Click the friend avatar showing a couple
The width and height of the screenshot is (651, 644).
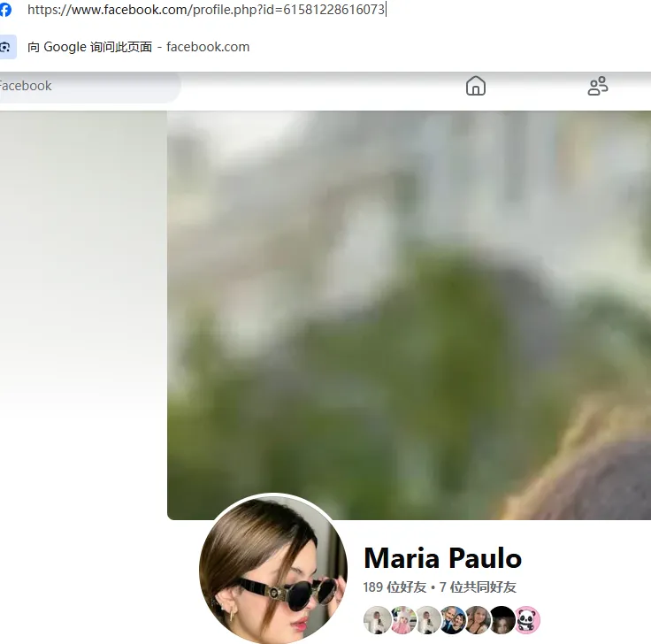[x=452, y=620]
